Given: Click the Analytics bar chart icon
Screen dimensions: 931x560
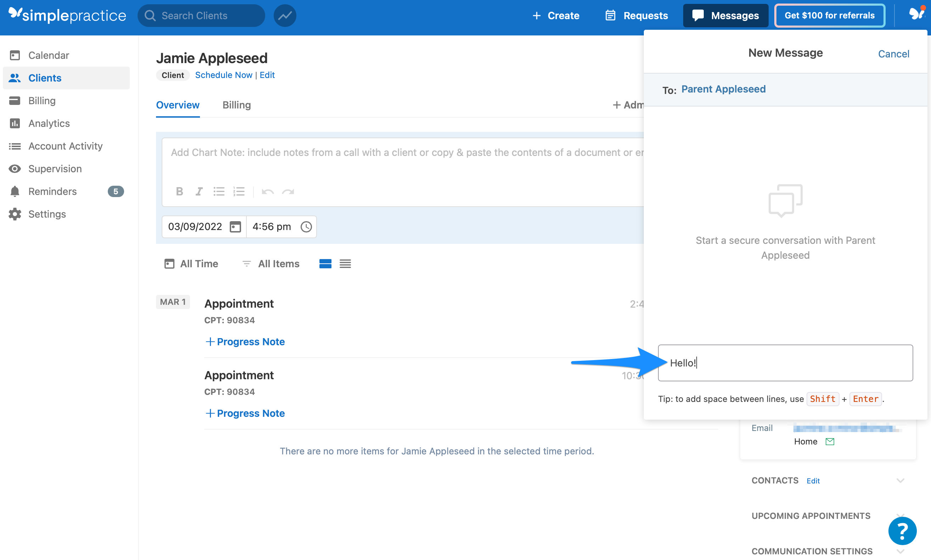Looking at the screenshot, I should (x=15, y=123).
